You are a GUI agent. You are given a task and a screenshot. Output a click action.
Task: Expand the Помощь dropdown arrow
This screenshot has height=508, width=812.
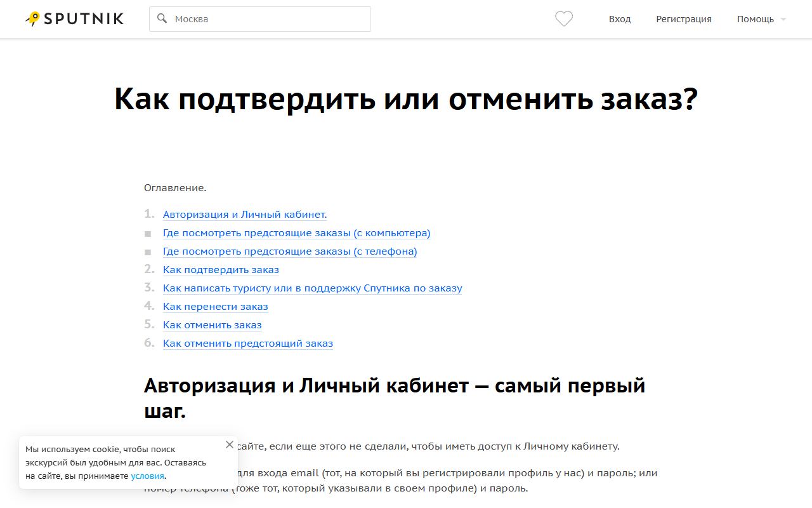click(x=783, y=20)
